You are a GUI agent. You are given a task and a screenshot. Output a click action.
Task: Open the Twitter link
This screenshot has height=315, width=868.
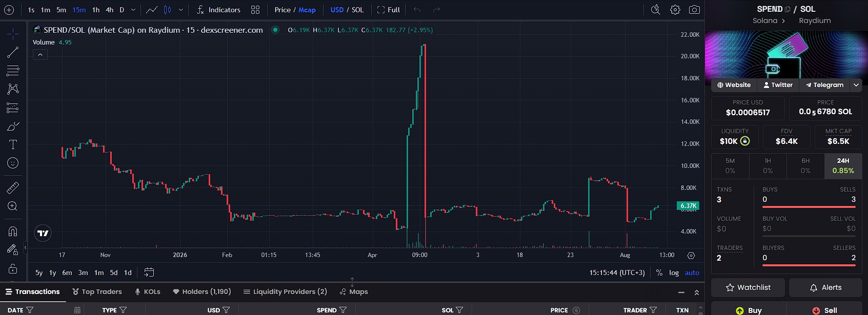point(778,85)
